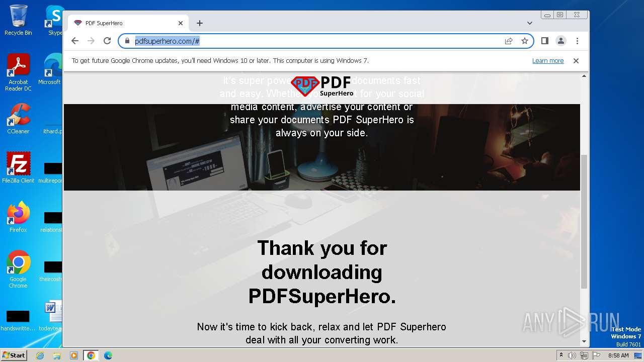
Task: Click the 8:58 AM clock
Action: (618, 355)
